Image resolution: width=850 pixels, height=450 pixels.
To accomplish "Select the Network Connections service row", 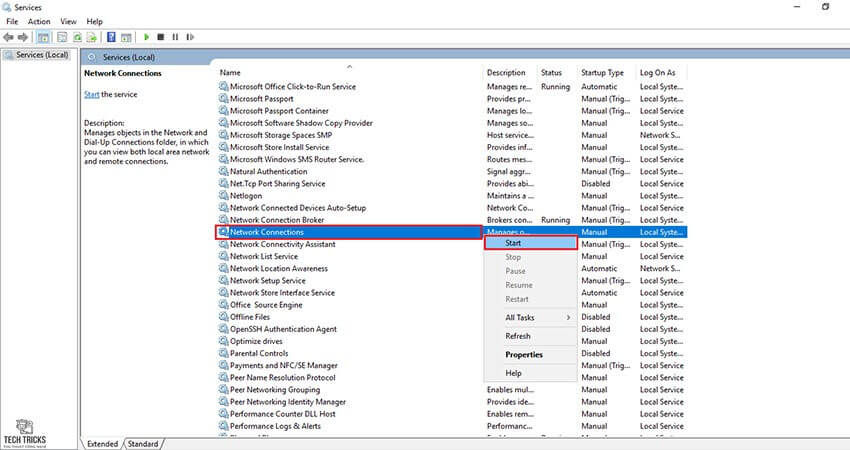I will point(452,232).
